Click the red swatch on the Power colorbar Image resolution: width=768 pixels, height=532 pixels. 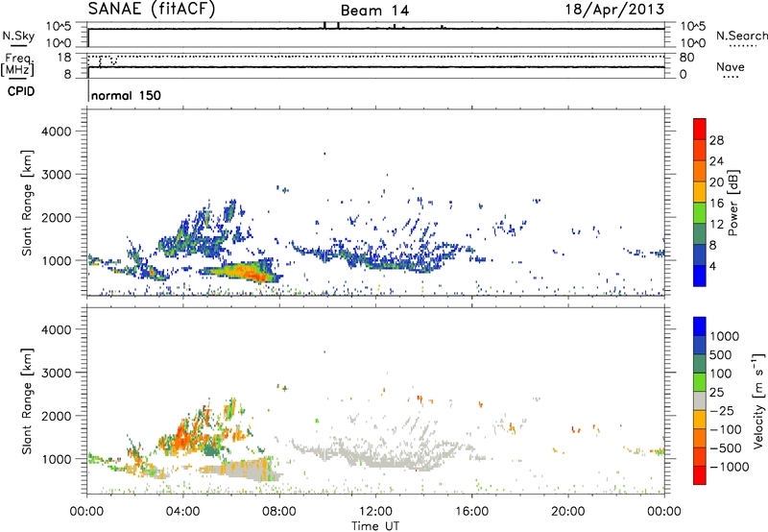(x=700, y=130)
